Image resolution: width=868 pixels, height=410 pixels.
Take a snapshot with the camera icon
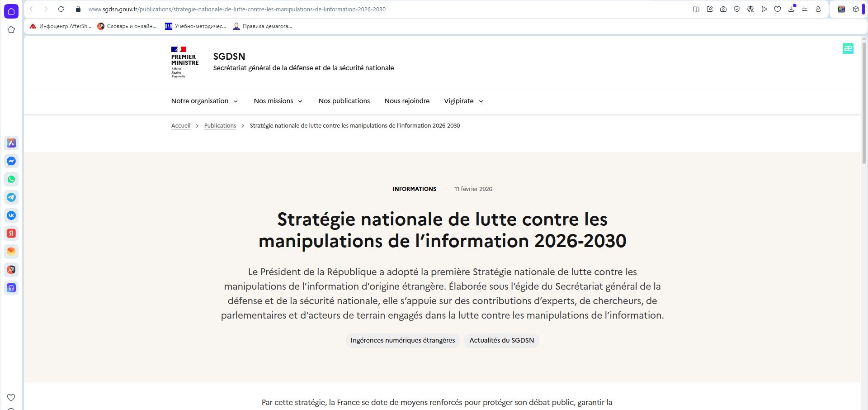[x=723, y=9]
